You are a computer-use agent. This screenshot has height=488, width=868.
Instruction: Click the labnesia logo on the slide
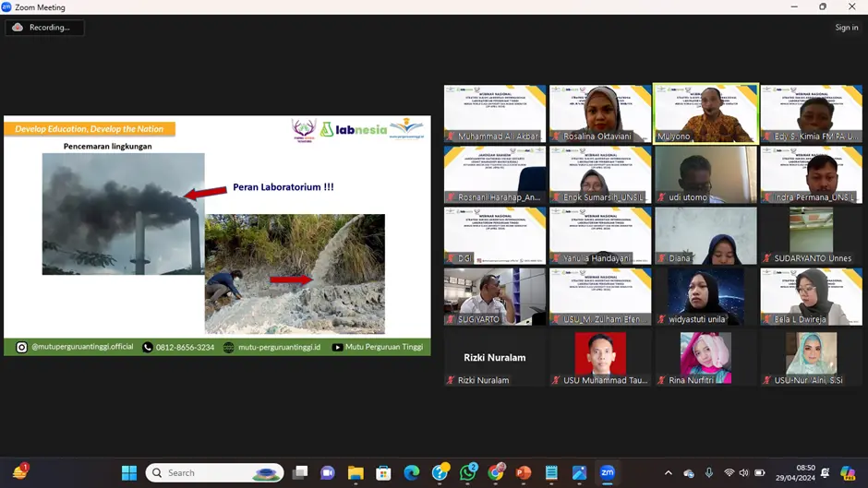[x=355, y=129]
